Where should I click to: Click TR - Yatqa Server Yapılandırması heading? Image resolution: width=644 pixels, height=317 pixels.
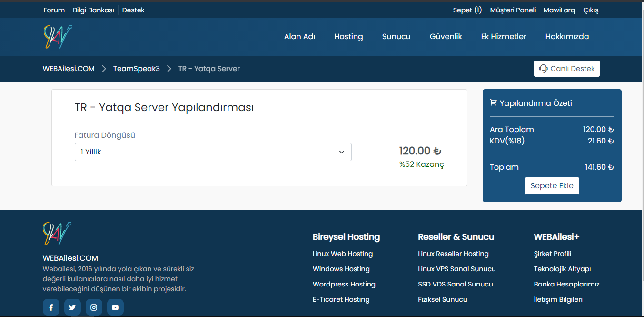[x=164, y=107]
